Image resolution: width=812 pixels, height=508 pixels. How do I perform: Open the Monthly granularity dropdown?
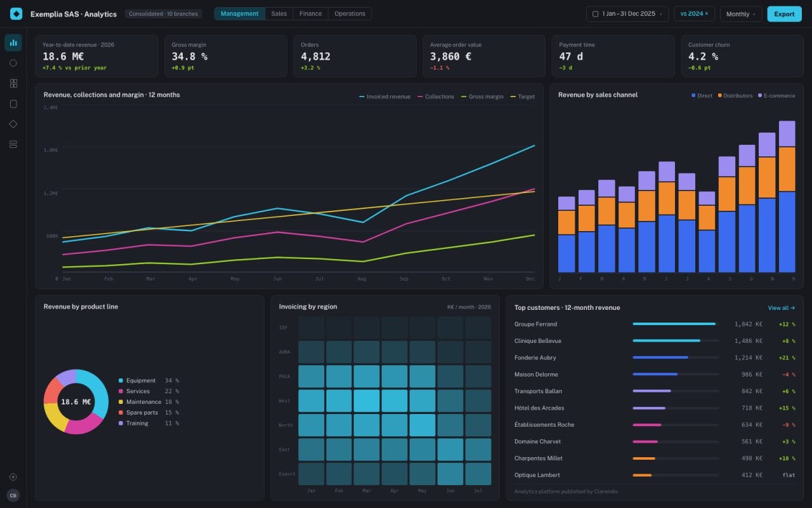(741, 13)
